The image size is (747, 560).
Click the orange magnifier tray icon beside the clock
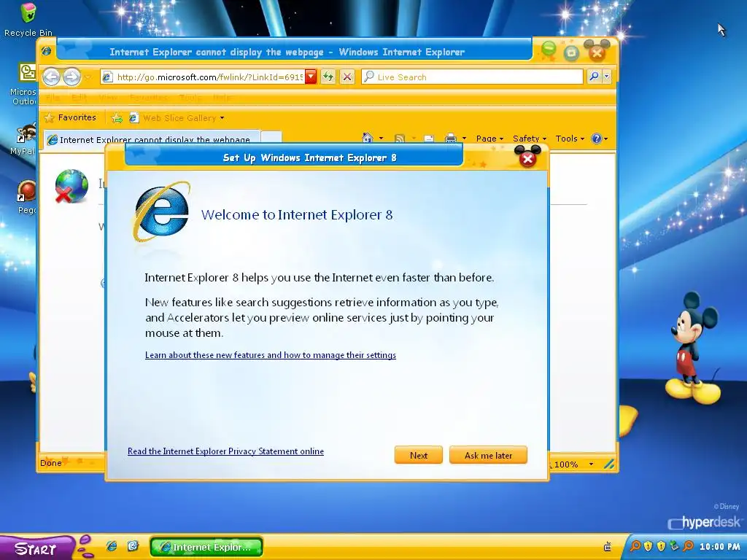[688, 546]
